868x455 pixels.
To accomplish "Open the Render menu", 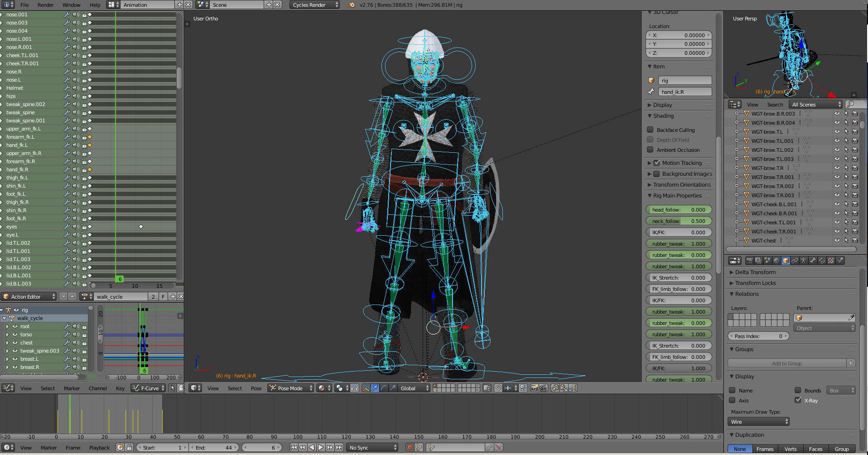I will pos(45,5).
